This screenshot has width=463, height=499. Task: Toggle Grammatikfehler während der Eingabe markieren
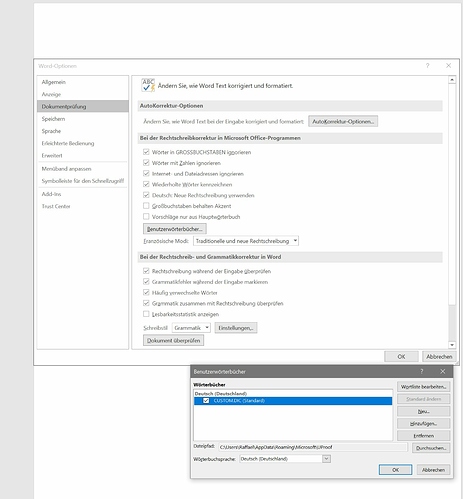tap(146, 282)
